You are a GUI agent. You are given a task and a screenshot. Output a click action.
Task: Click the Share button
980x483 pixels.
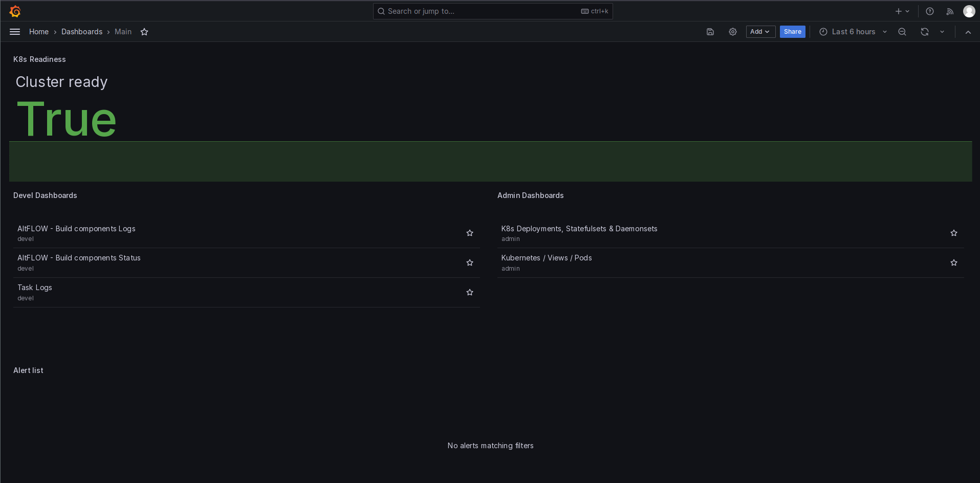point(792,32)
